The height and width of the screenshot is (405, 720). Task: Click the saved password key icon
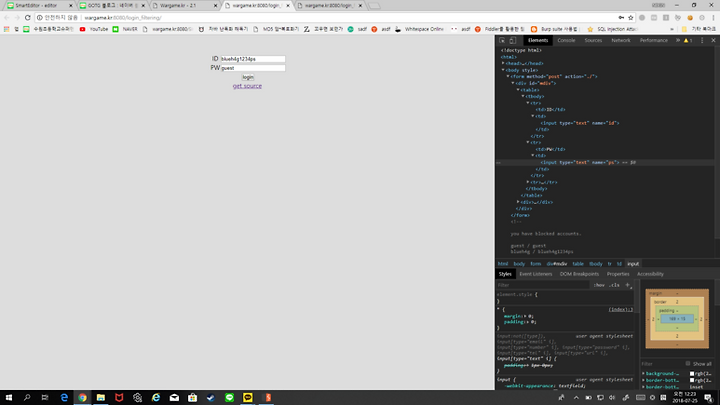pyautogui.click(x=621, y=17)
